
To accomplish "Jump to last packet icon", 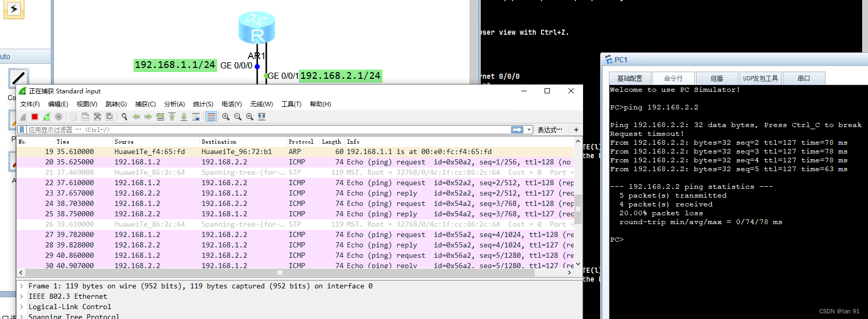I will click(184, 117).
